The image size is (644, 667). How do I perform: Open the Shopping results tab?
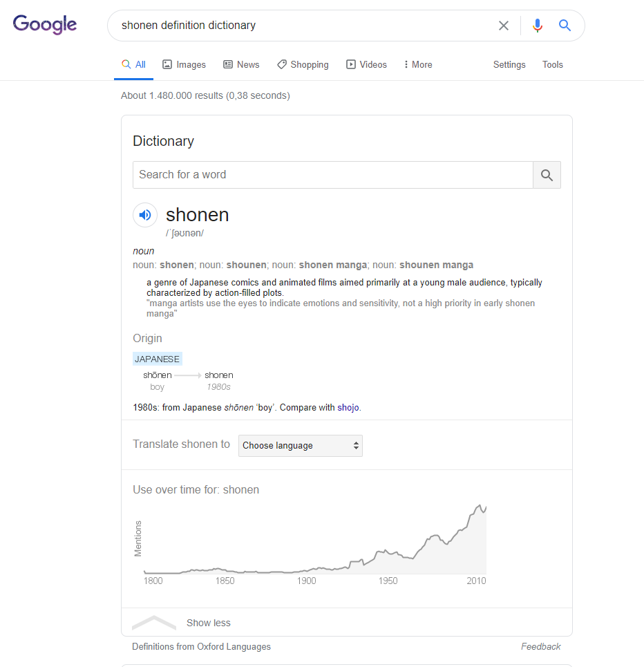303,64
